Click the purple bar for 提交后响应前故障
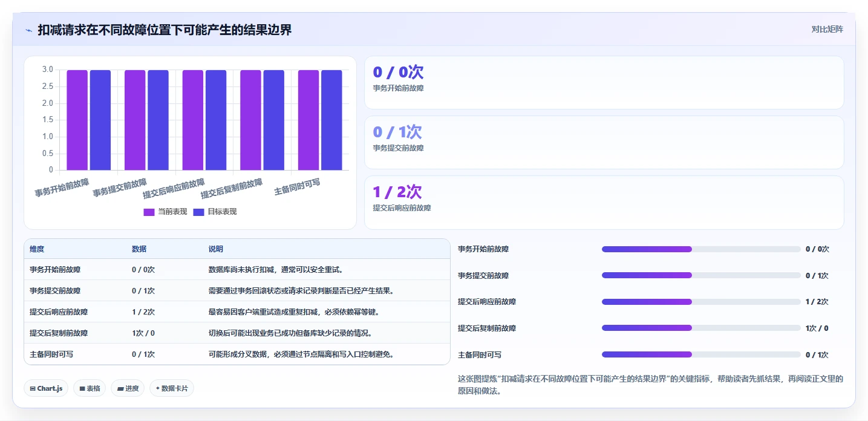The width and height of the screenshot is (868, 421). pyautogui.click(x=193, y=120)
